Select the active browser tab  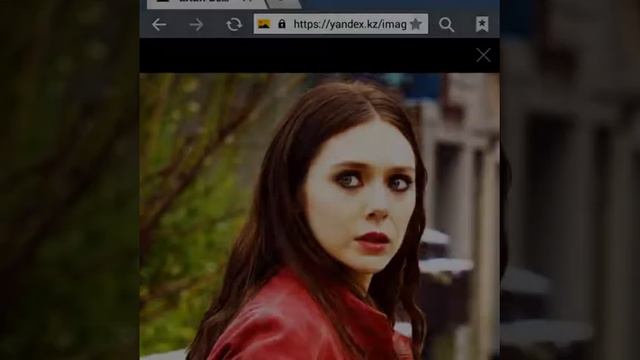coord(208,3)
